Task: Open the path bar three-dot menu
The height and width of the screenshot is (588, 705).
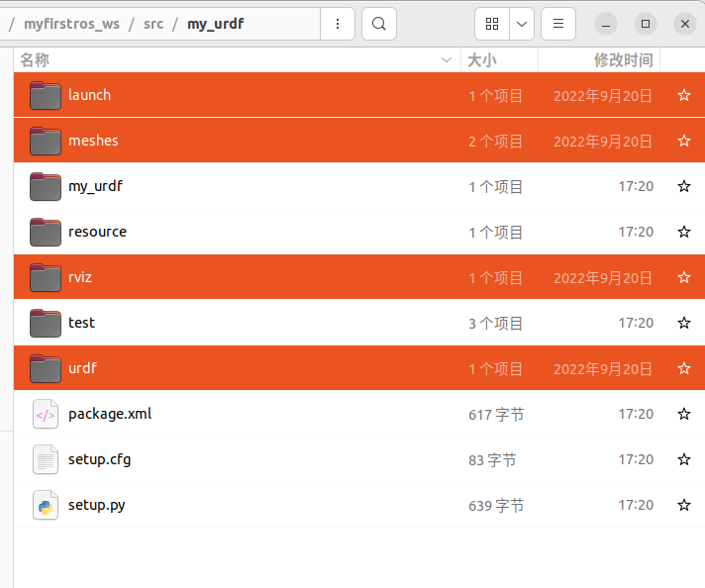Action: click(338, 24)
